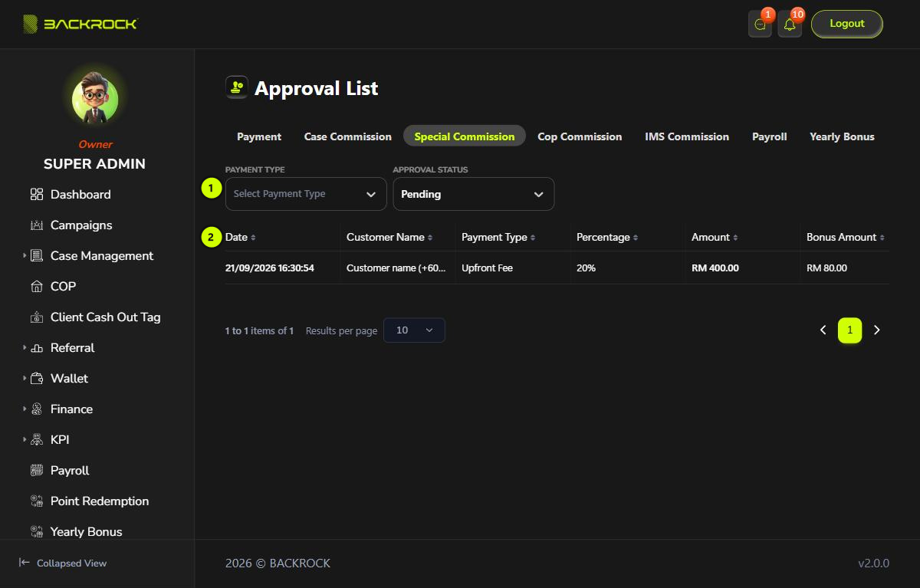This screenshot has width=920, height=588.
Task: Switch to the Payment tab
Action: (259, 136)
